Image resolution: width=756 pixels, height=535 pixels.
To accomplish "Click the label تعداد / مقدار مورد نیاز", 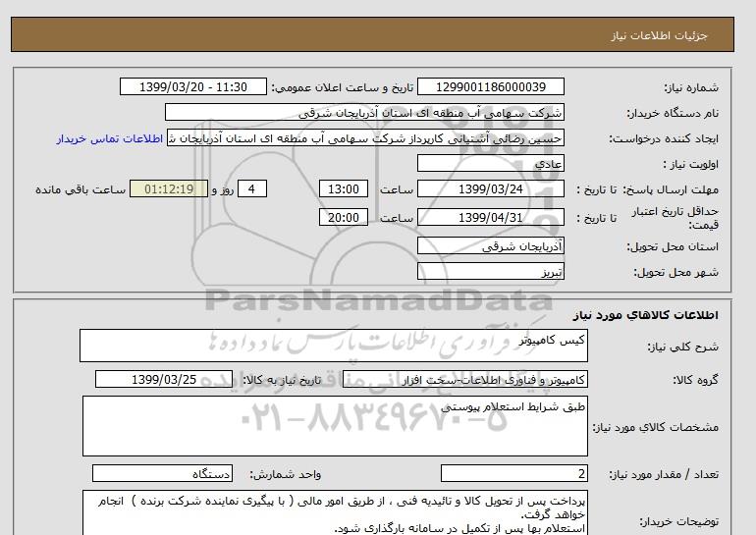I will [664, 475].
